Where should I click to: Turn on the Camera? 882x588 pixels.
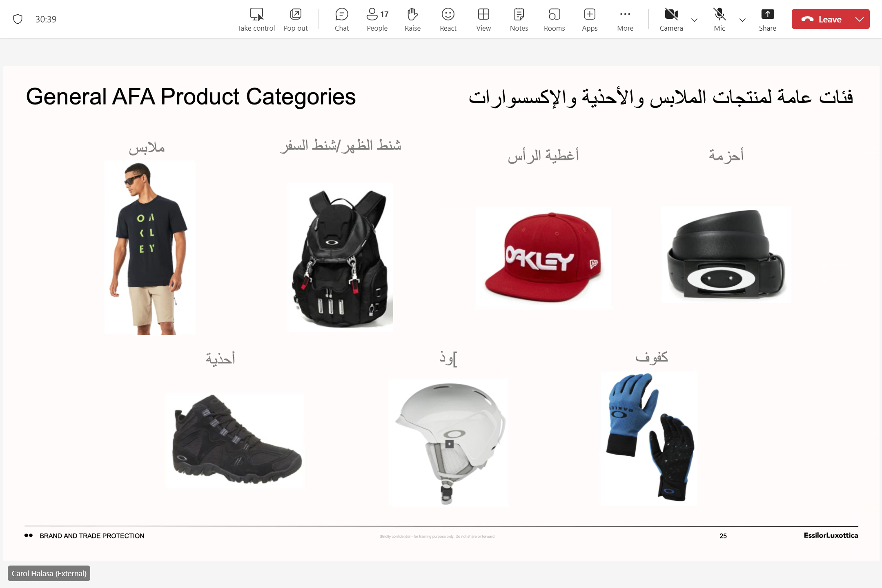[671, 19]
